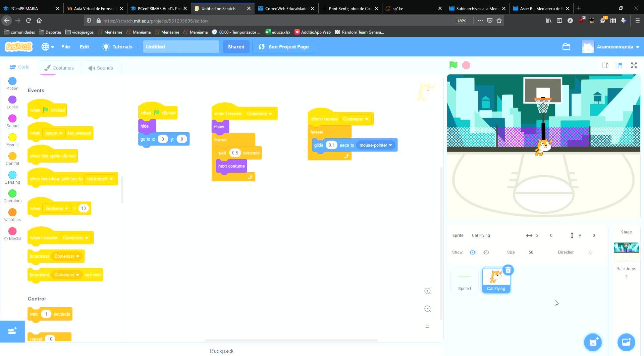Click the green flag to run project
Screen dimensions: 644x356
453,65
